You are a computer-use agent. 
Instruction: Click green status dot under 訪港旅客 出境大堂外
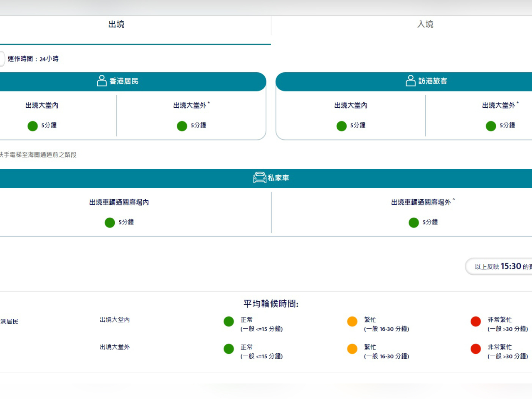[491, 126]
